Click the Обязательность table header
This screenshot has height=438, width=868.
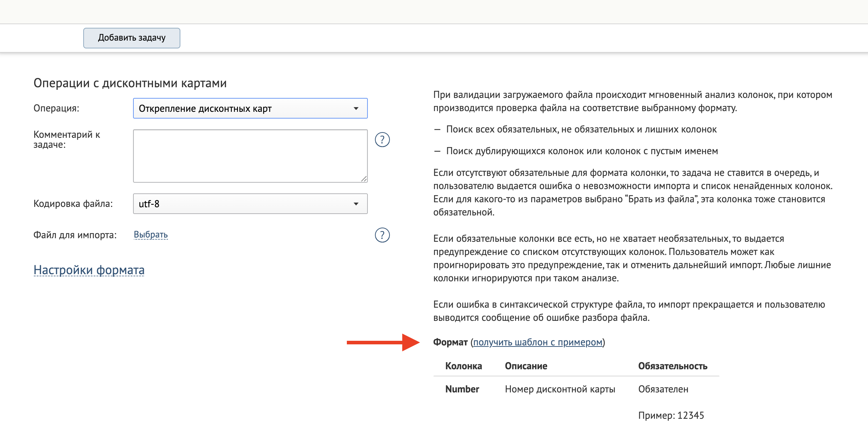coord(672,366)
